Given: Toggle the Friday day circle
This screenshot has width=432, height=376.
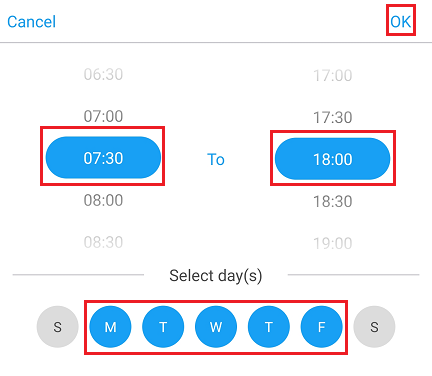Looking at the screenshot, I should pos(321,327).
